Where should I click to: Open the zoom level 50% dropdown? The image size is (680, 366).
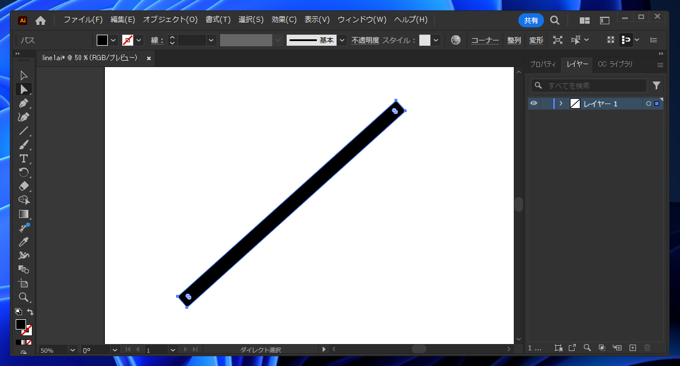(x=72, y=350)
